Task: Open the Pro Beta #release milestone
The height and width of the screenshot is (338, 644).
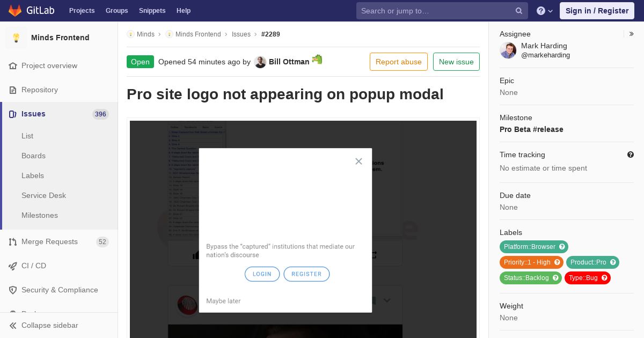Action: (531, 129)
